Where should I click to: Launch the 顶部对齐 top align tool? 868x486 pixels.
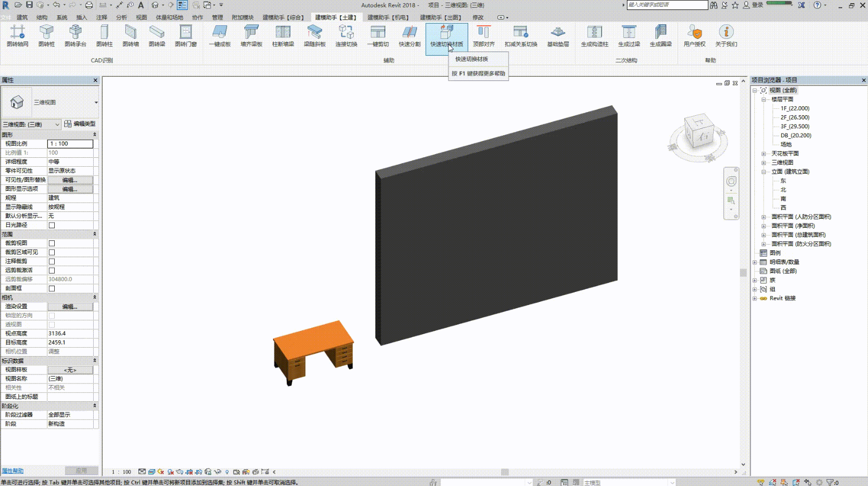click(484, 36)
